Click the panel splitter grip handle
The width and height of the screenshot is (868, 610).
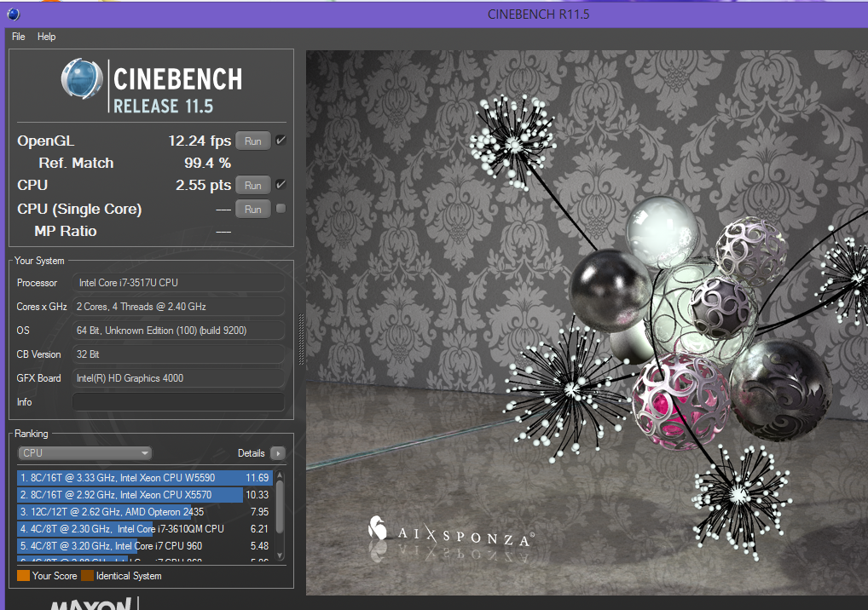301,340
